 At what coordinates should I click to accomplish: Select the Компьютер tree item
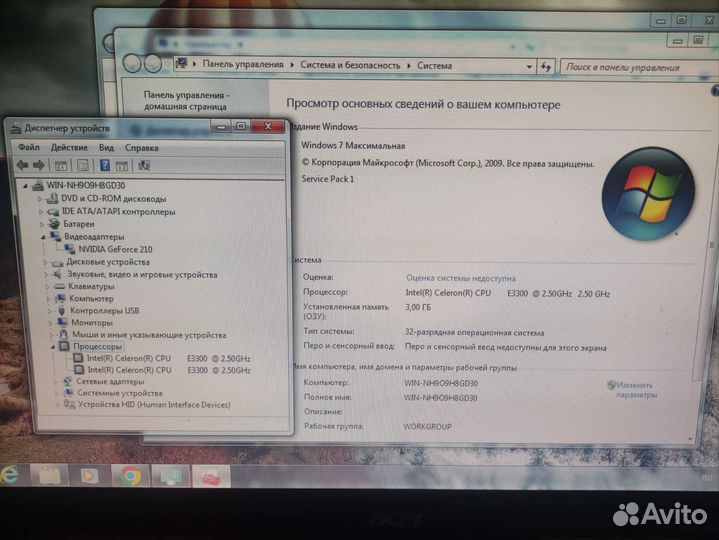click(x=91, y=298)
